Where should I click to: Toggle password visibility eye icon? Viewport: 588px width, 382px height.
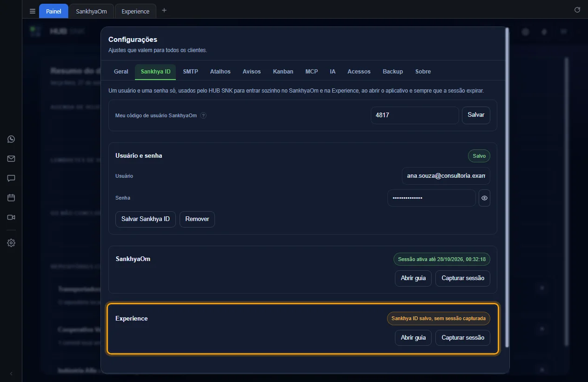(x=484, y=198)
